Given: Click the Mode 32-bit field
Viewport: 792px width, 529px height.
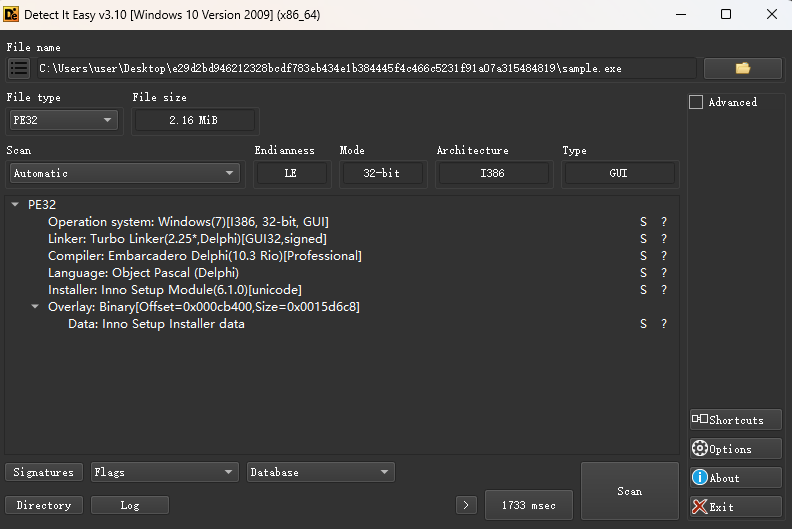Looking at the screenshot, I should (x=382, y=173).
